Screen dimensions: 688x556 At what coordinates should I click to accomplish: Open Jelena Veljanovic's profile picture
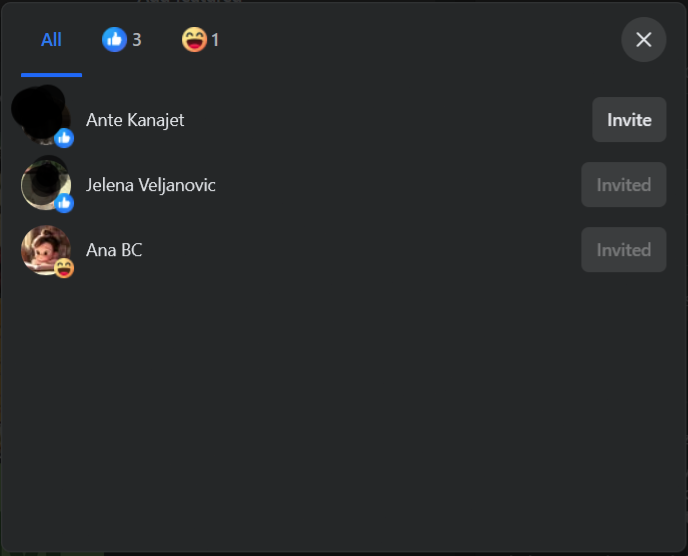coord(46,185)
